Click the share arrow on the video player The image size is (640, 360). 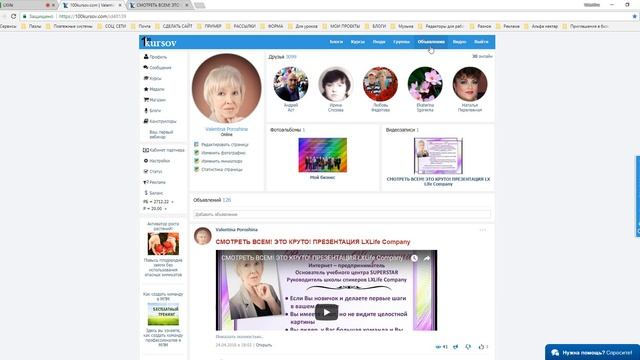pyautogui.click(x=427, y=258)
